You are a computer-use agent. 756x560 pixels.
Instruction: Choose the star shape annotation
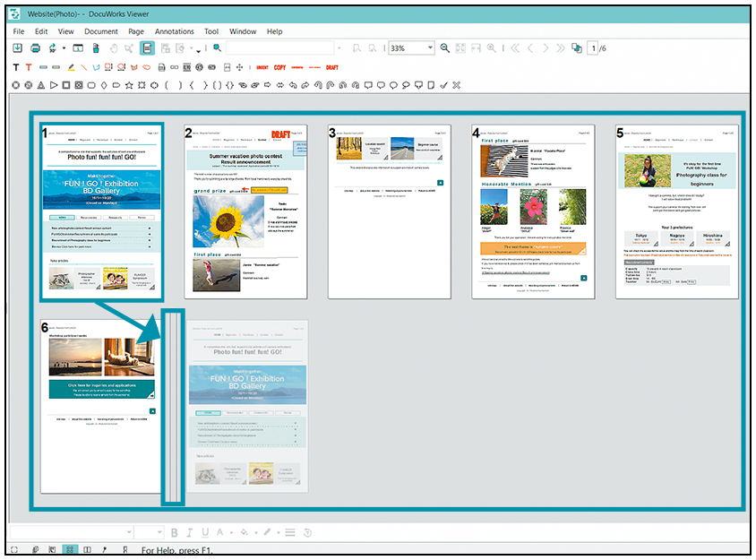click(130, 85)
